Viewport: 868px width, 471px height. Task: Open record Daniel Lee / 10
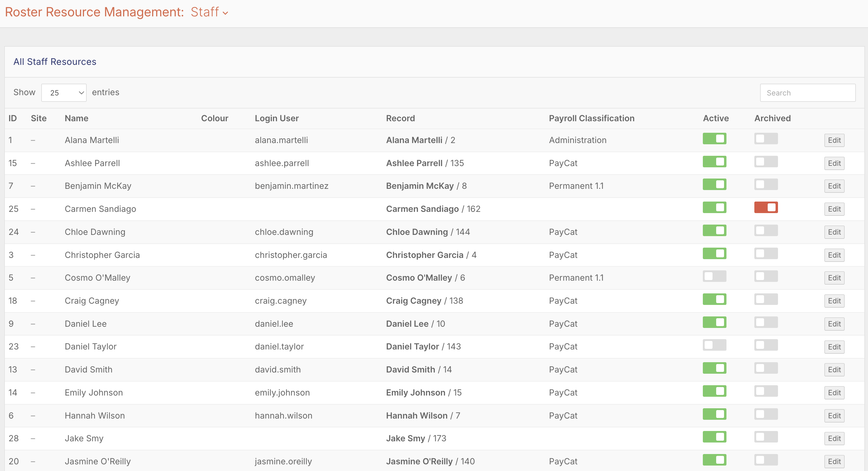(416, 324)
